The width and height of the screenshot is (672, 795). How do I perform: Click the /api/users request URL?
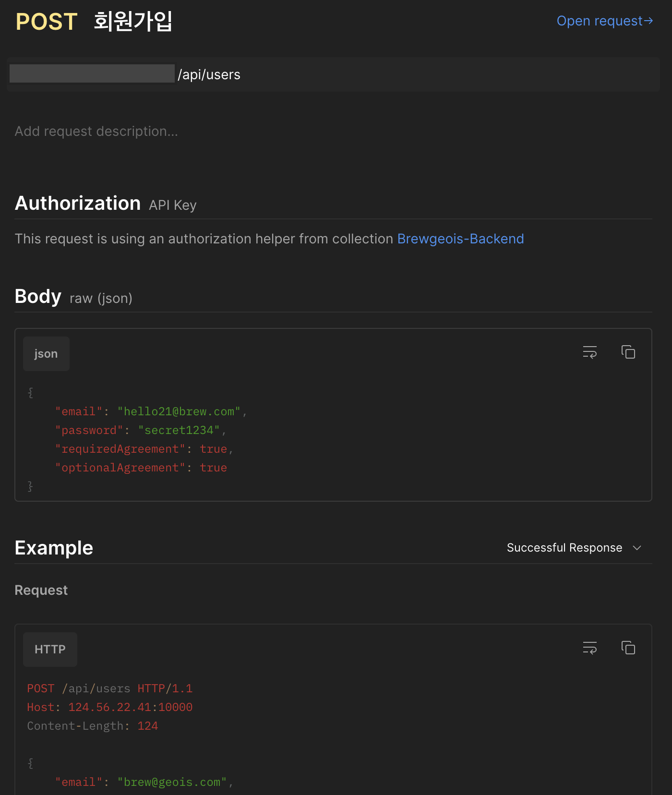(x=209, y=74)
